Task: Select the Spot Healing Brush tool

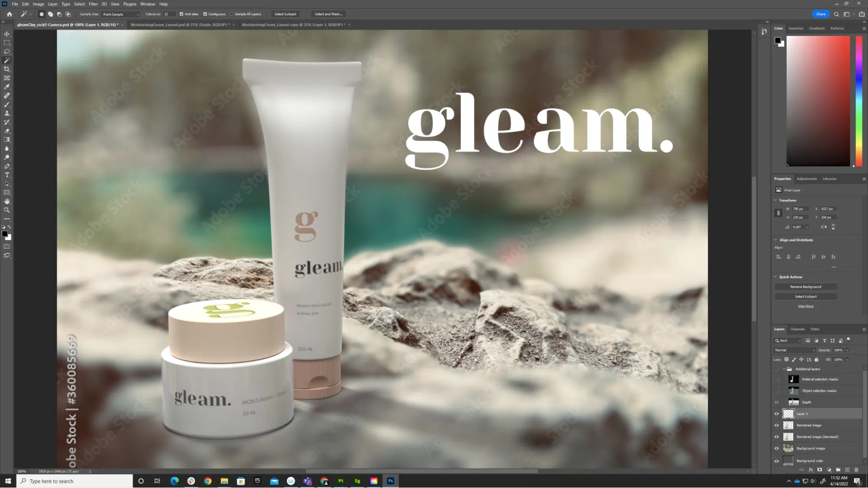Action: (x=7, y=96)
